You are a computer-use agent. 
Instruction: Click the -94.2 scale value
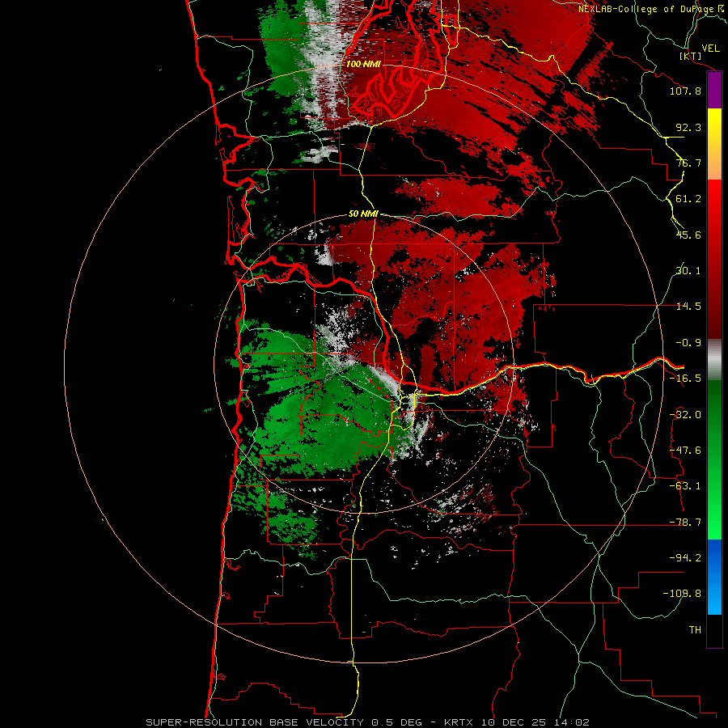point(685,558)
